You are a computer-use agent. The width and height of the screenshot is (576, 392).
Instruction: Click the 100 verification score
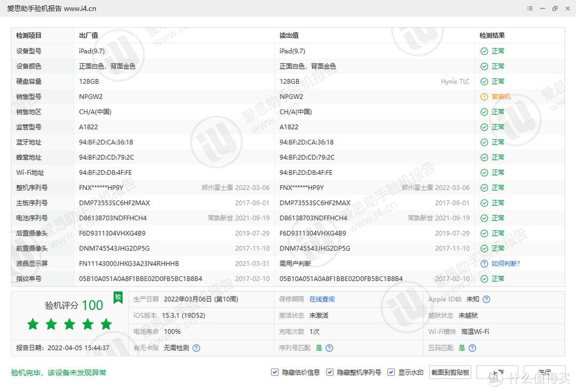click(92, 306)
